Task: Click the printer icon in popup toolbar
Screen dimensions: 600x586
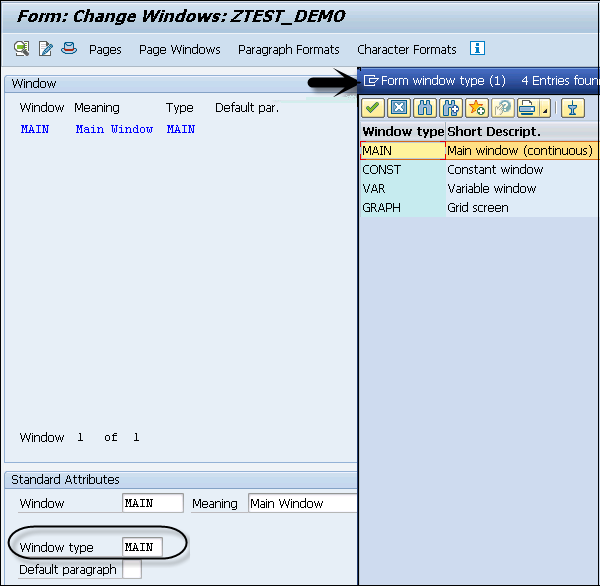Action: [x=526, y=108]
